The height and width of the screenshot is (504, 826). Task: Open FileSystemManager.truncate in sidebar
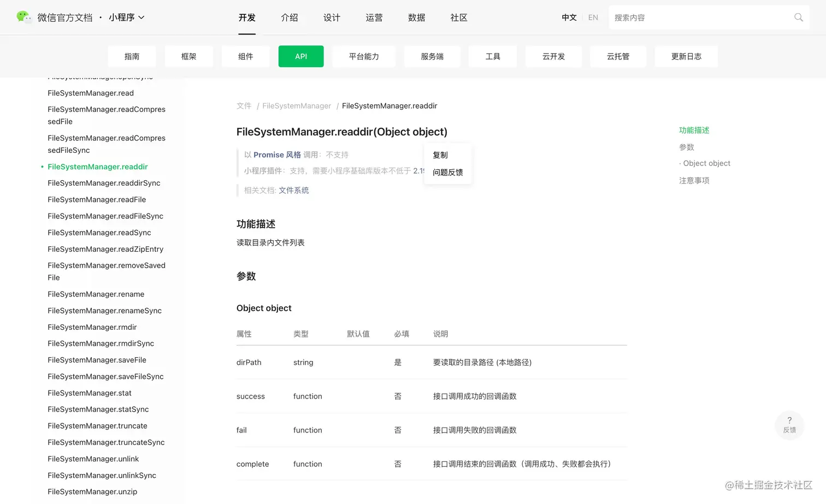[x=97, y=426]
